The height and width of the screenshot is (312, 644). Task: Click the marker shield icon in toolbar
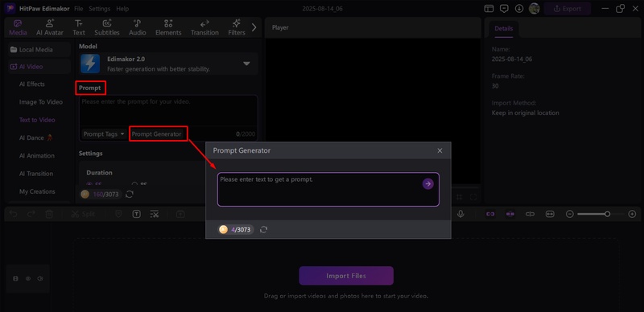pyautogui.click(x=118, y=214)
